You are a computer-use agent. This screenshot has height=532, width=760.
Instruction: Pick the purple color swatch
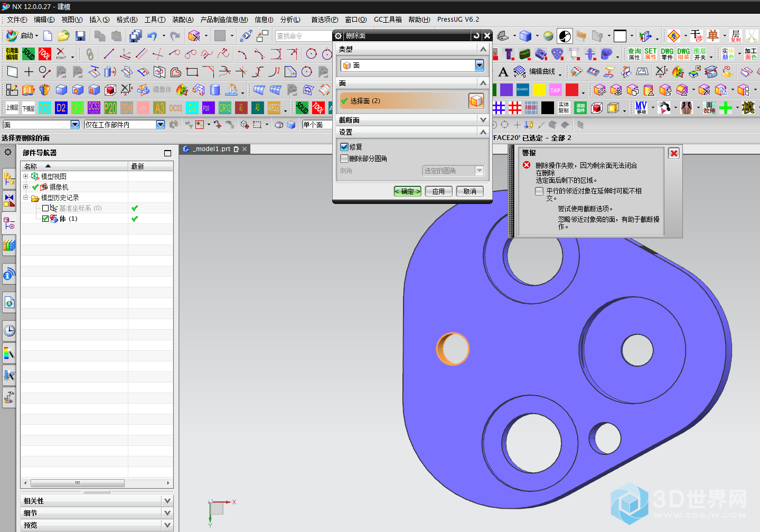[x=506, y=90]
